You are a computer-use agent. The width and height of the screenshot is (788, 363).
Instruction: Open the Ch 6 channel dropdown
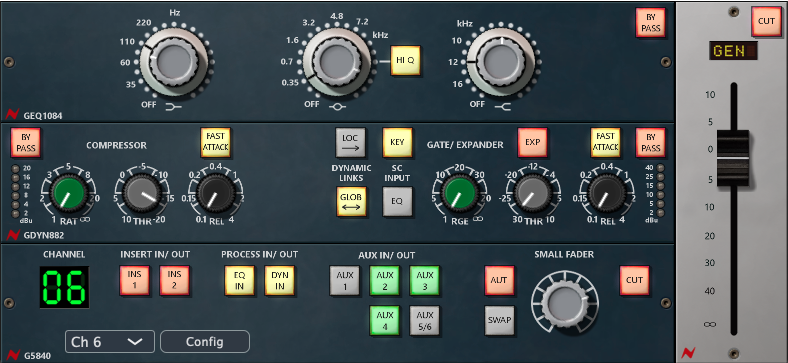pyautogui.click(x=110, y=342)
